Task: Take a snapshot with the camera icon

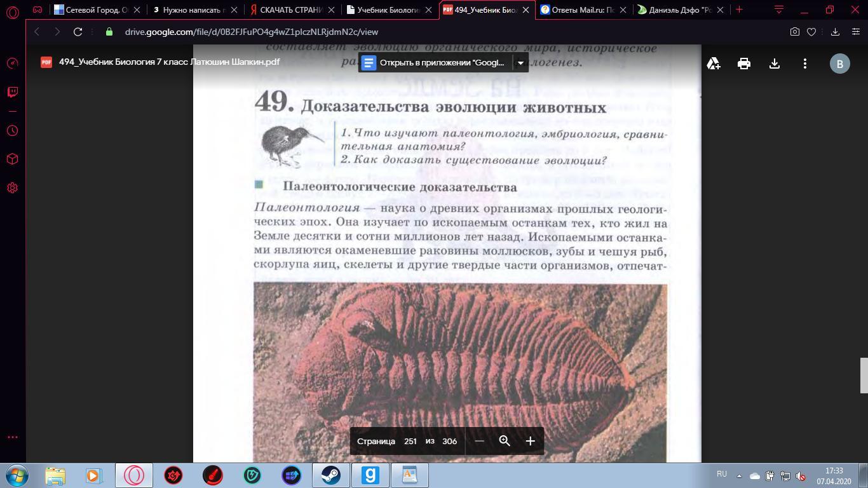Action: 795,32
